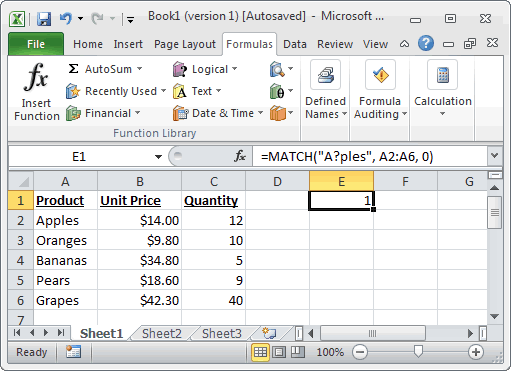
Task: Open the Text functions icon
Action: (x=180, y=91)
